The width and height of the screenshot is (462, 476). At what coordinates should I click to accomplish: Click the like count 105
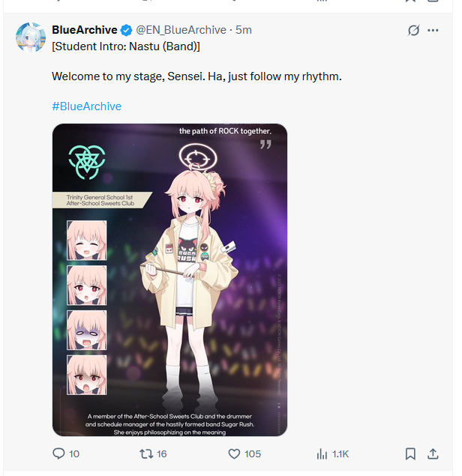pyautogui.click(x=253, y=454)
